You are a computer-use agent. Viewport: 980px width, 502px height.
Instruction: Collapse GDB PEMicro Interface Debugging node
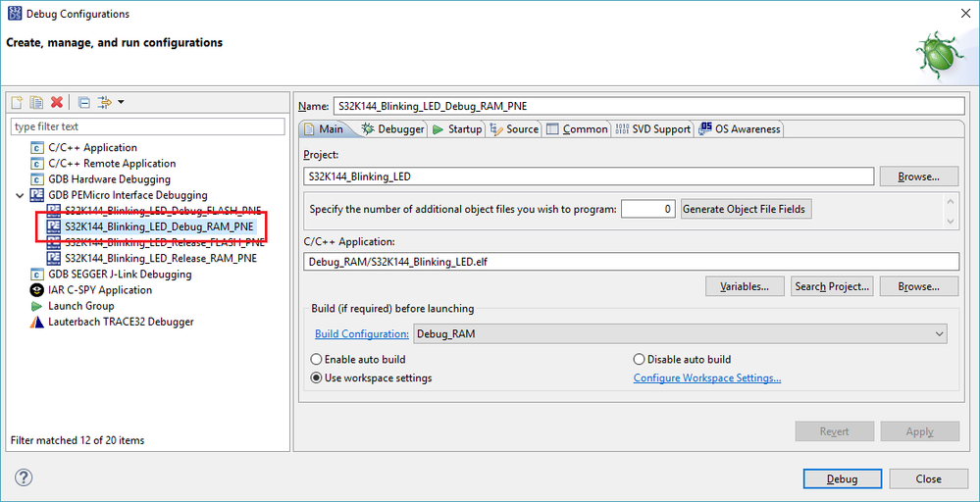click(x=19, y=195)
